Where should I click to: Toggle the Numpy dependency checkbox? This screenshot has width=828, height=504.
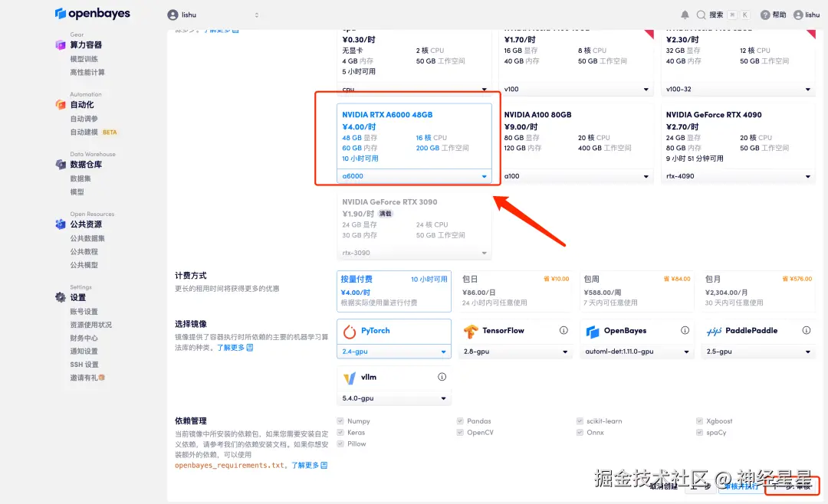pos(340,421)
